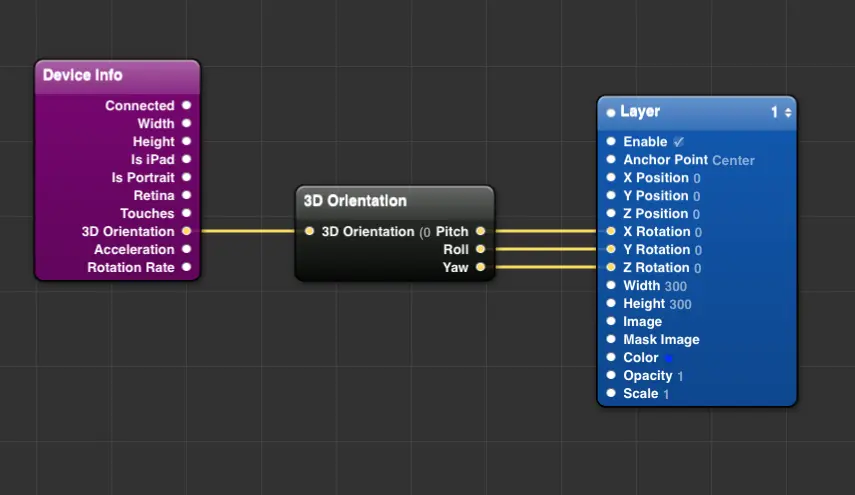Edit the Scale value 1
The width and height of the screenshot is (855, 495).
[666, 394]
